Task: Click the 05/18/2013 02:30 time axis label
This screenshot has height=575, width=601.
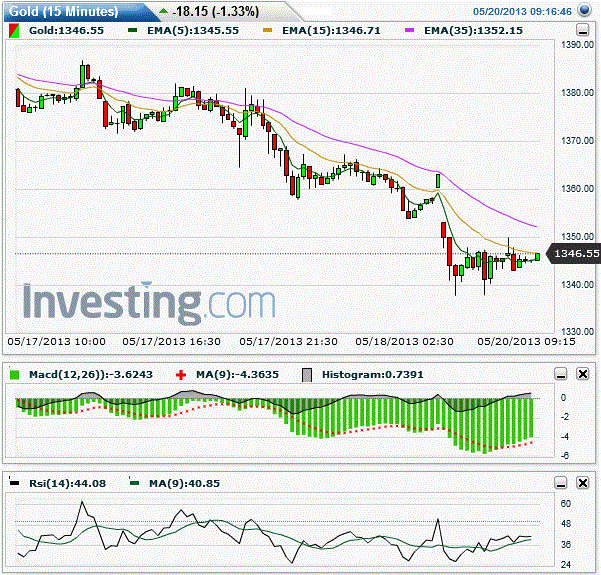Action: pos(404,342)
